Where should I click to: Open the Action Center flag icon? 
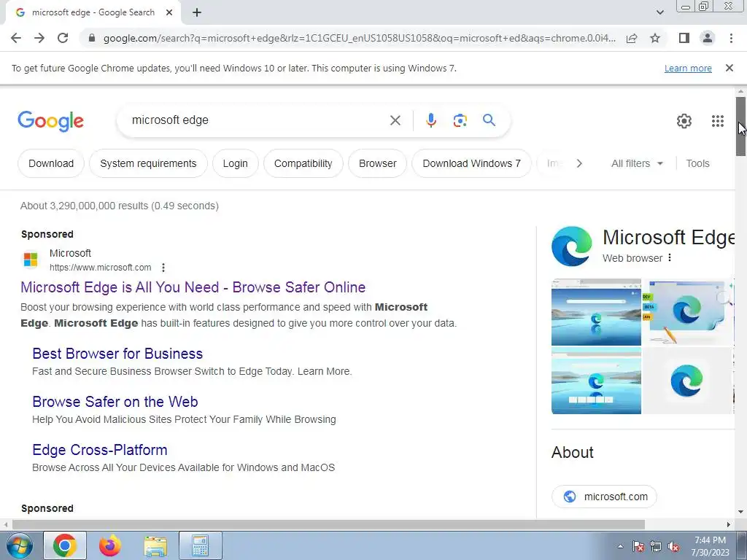638,546
